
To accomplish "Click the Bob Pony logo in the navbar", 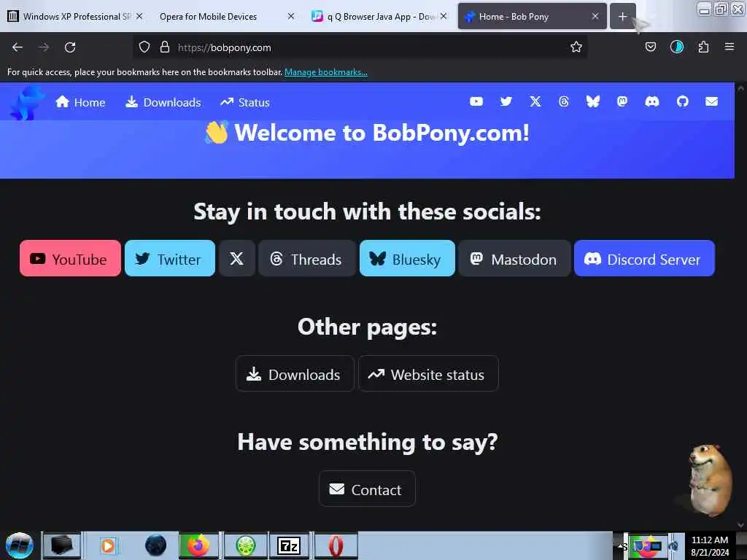I will click(27, 103).
